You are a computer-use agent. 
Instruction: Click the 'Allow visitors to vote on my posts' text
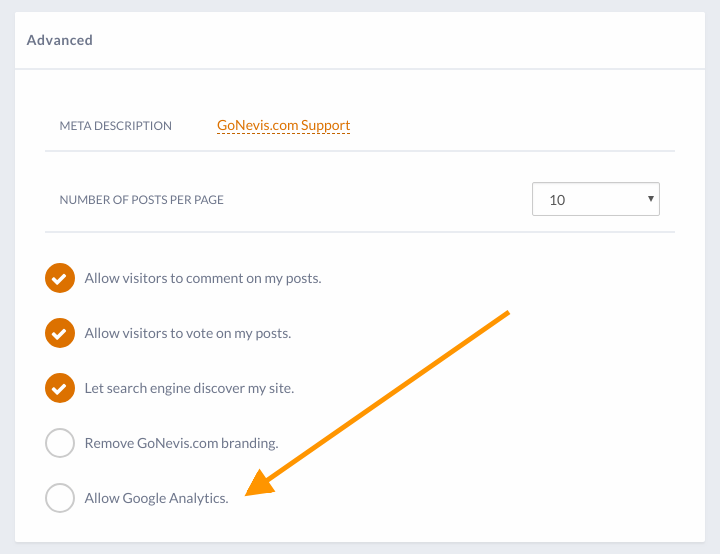coord(188,333)
